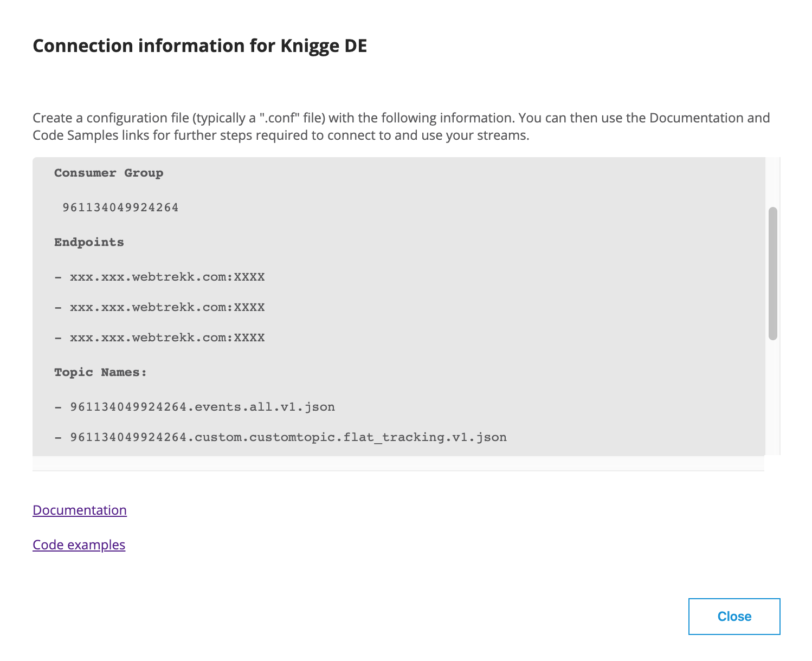812x661 pixels.
Task: Click the configuration file instruction paragraph
Action: tap(401, 126)
